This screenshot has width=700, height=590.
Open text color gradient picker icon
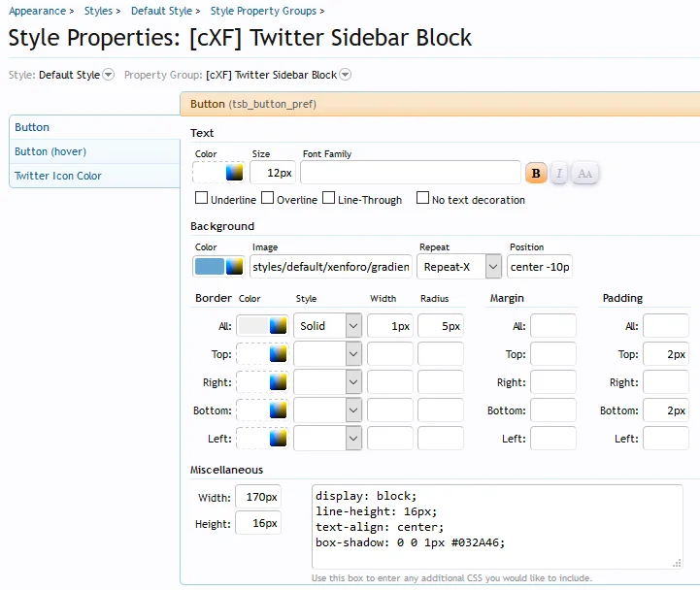234,173
